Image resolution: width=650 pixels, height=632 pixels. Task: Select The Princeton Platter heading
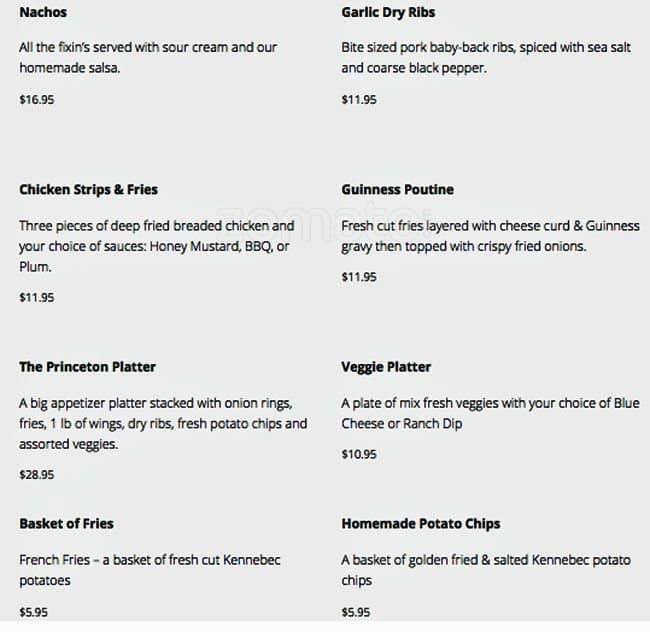(x=87, y=366)
